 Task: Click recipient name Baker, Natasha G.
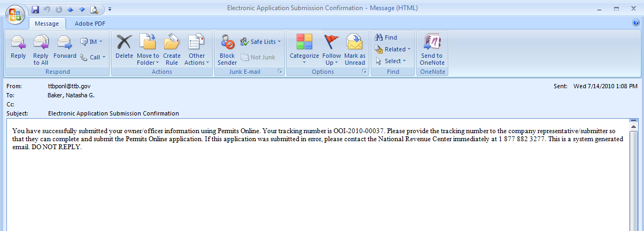click(71, 95)
